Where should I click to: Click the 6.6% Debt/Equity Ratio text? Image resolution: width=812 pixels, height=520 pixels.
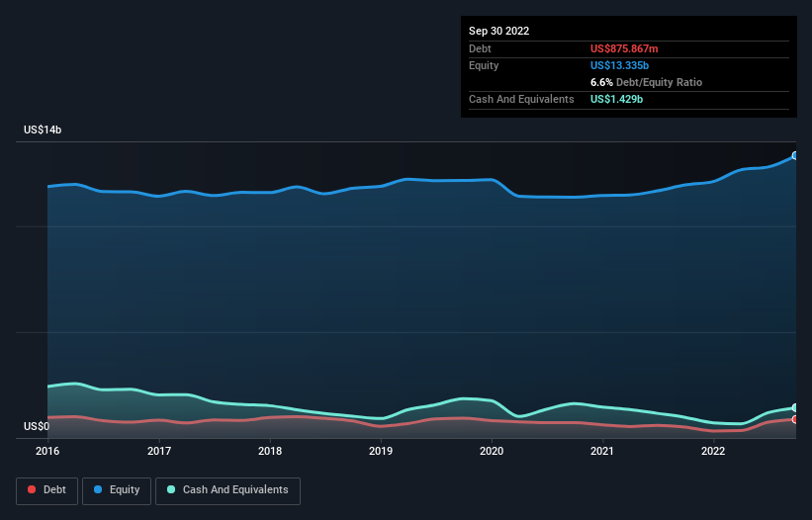(646, 82)
